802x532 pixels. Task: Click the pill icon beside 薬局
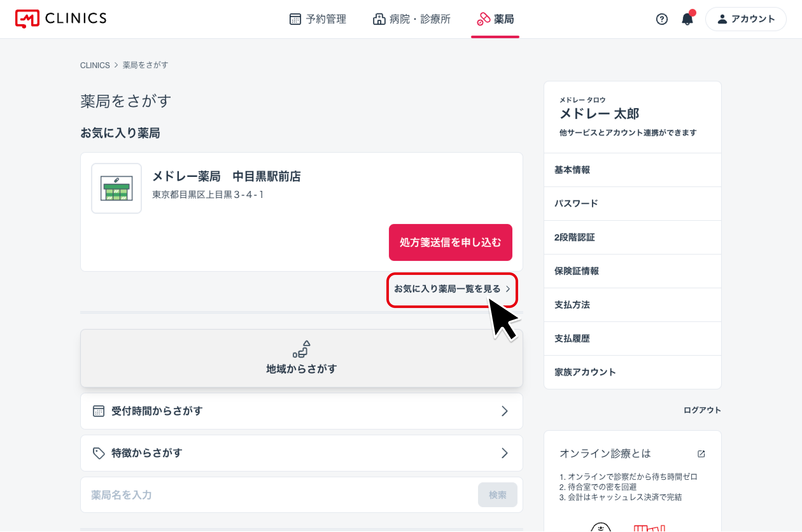[483, 19]
